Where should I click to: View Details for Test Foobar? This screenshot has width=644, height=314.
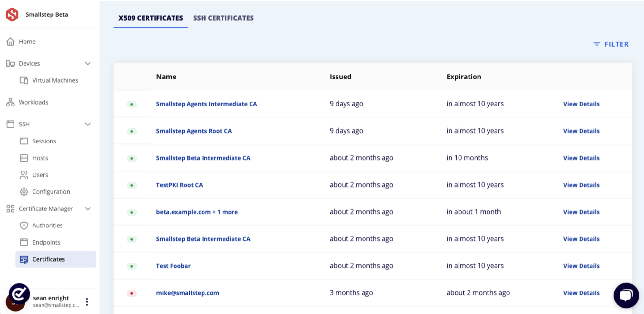click(581, 266)
